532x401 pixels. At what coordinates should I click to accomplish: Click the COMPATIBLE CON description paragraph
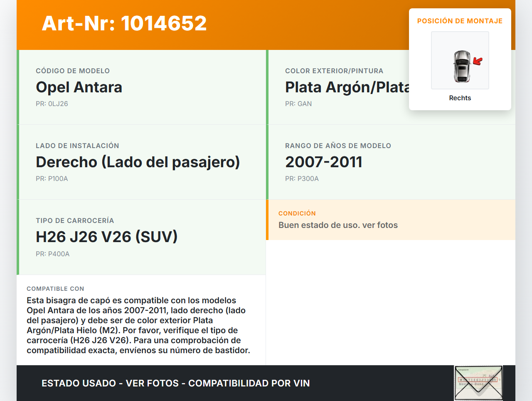click(x=138, y=325)
